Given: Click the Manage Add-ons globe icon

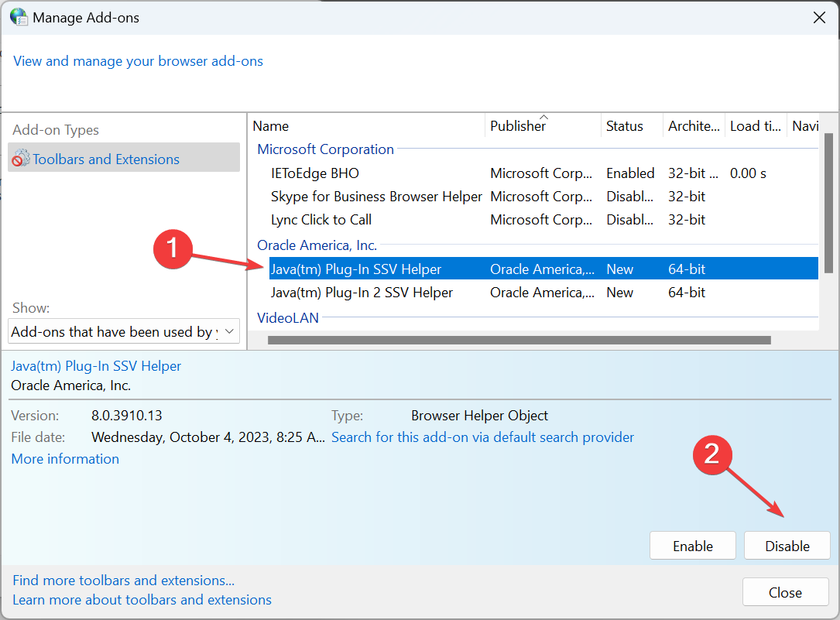Looking at the screenshot, I should coord(18,17).
